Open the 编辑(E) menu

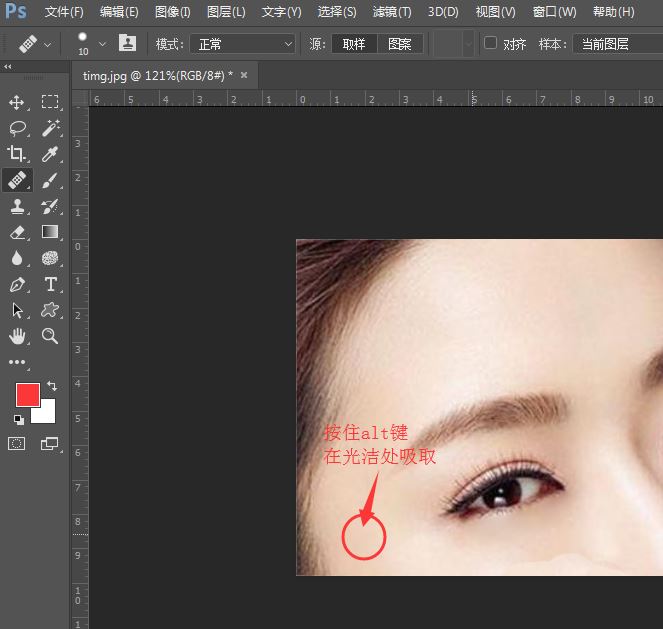[119, 12]
